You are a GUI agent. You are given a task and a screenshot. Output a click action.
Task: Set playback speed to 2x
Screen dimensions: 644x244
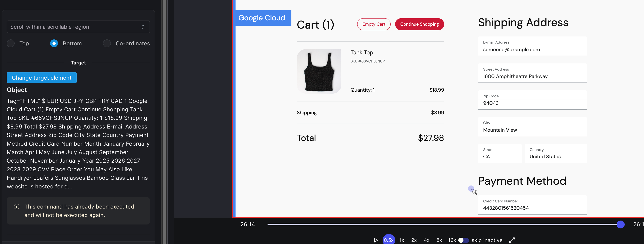(x=414, y=240)
